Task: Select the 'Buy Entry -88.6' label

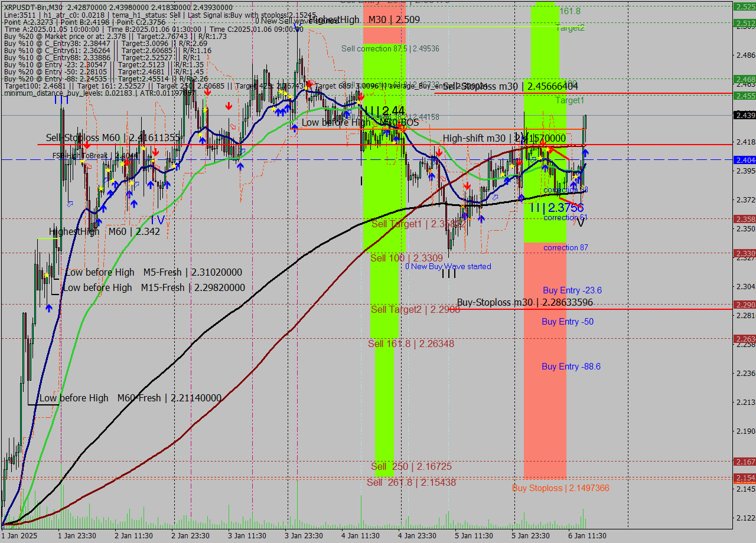Action: pos(571,367)
